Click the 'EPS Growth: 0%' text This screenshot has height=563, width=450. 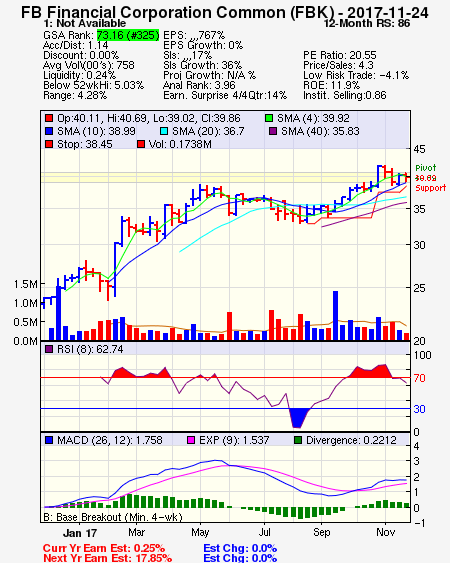pos(203,45)
